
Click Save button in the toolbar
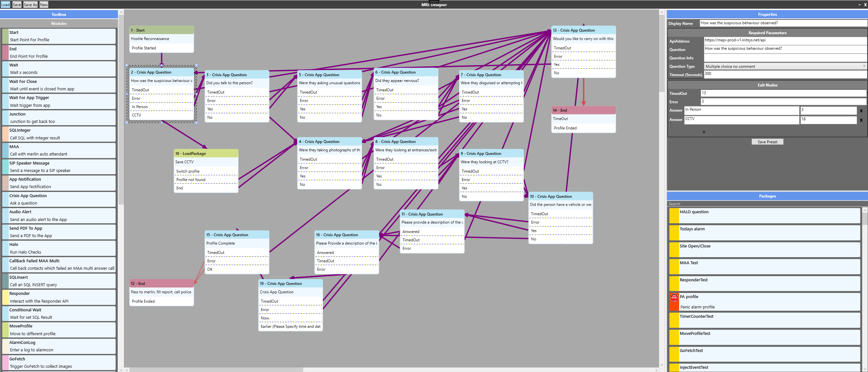click(16, 4)
